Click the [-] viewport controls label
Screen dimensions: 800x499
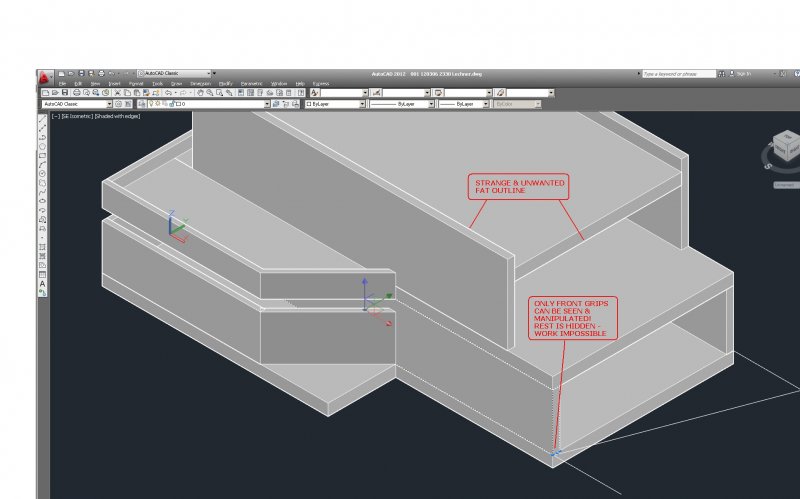tap(56, 116)
